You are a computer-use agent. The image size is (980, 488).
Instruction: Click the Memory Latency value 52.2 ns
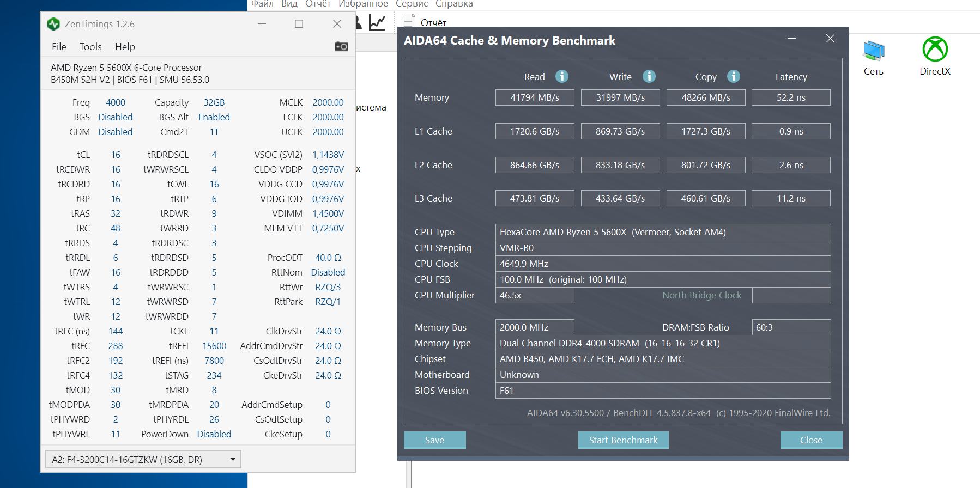791,97
